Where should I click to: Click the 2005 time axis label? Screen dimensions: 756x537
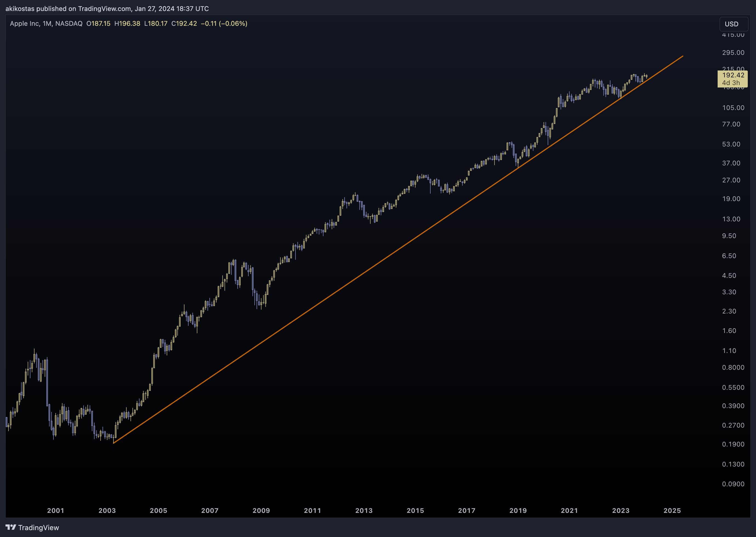[159, 510]
